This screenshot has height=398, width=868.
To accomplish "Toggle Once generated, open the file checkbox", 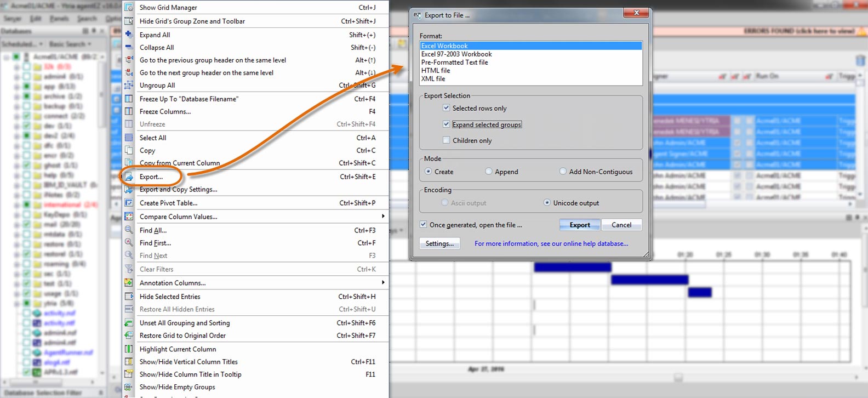I will 423,225.
